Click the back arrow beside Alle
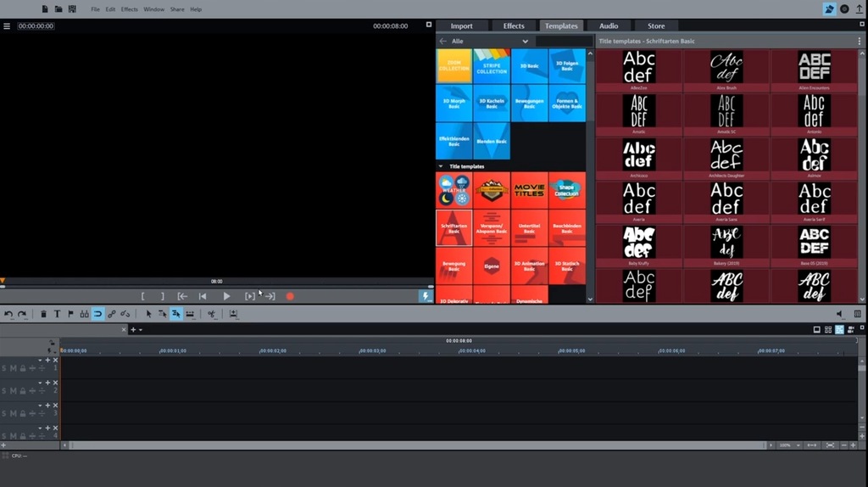The width and height of the screenshot is (868, 487). (x=442, y=41)
